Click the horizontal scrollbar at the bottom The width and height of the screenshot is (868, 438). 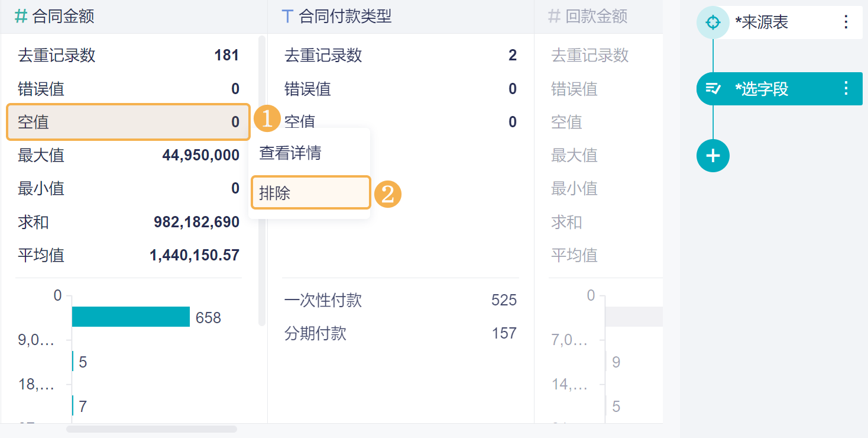tap(151, 429)
